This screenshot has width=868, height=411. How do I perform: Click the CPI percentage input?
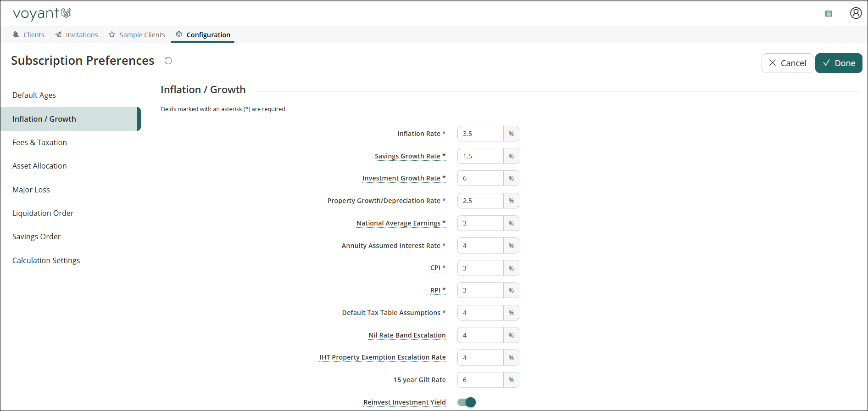click(480, 268)
